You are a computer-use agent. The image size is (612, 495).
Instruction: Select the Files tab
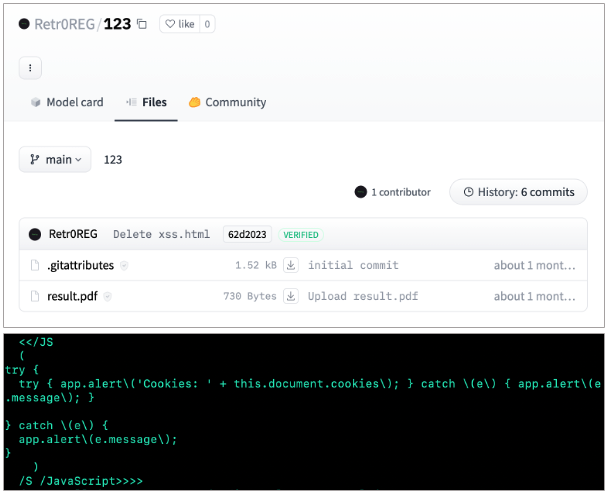click(146, 102)
